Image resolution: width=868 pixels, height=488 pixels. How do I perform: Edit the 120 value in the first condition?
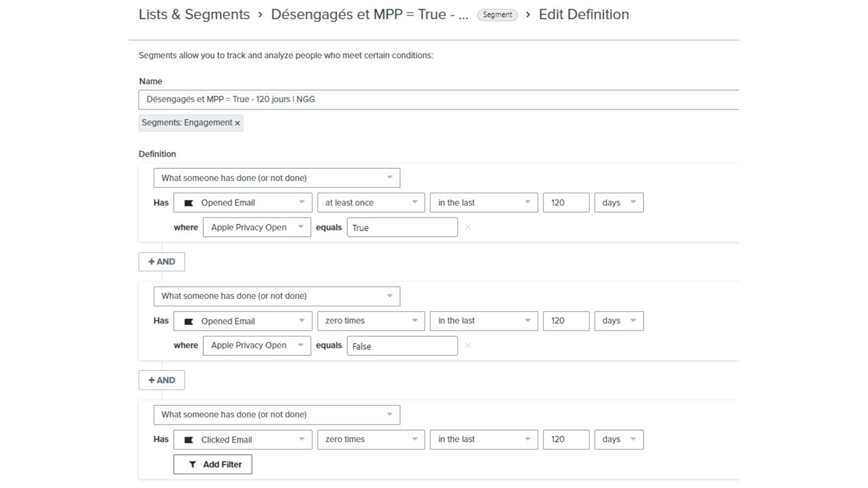(566, 203)
